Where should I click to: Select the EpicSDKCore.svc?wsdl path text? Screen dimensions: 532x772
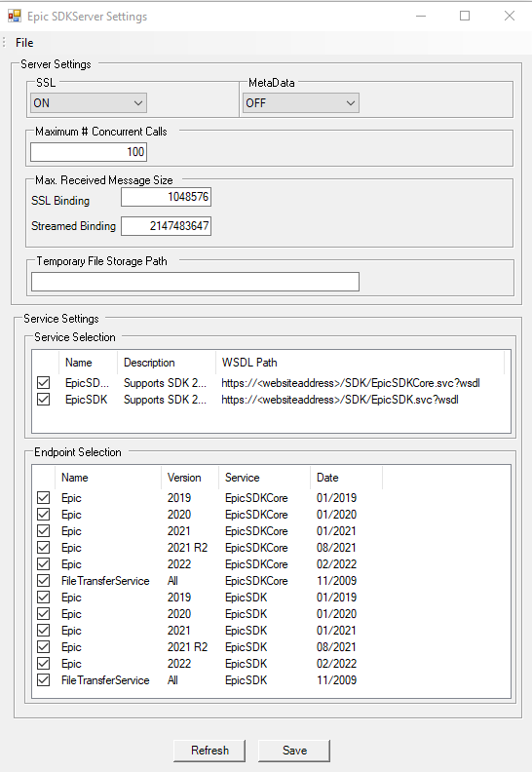pyautogui.click(x=351, y=383)
